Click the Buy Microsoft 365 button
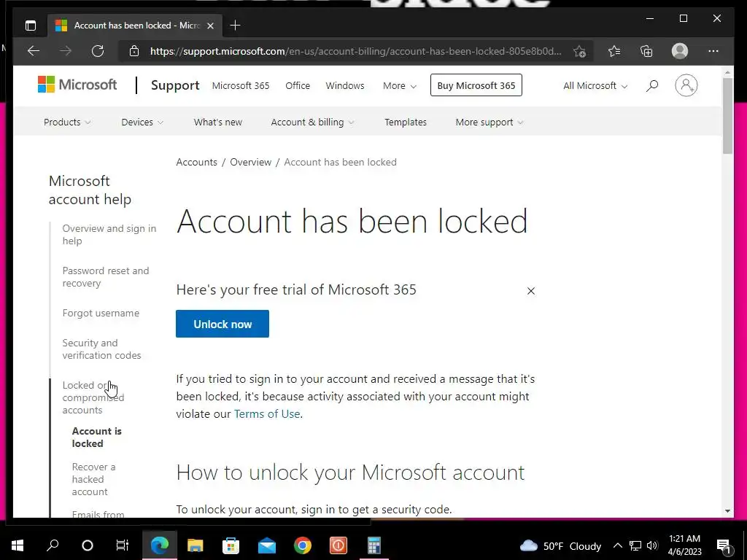This screenshot has width=747, height=560. pos(476,85)
